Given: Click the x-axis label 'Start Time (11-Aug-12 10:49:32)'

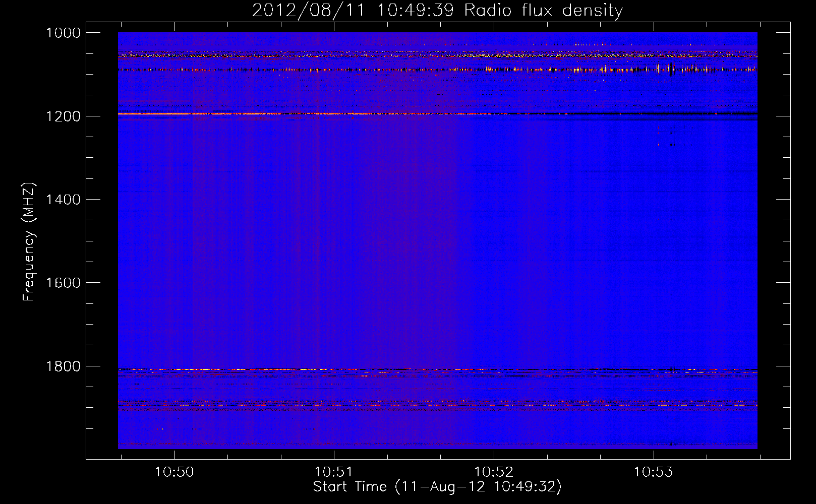Looking at the screenshot, I should tap(437, 487).
